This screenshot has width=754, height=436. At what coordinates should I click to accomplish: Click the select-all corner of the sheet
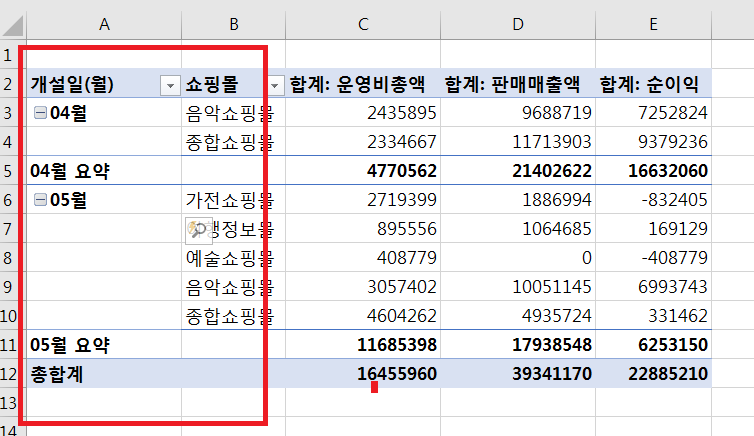point(10,22)
